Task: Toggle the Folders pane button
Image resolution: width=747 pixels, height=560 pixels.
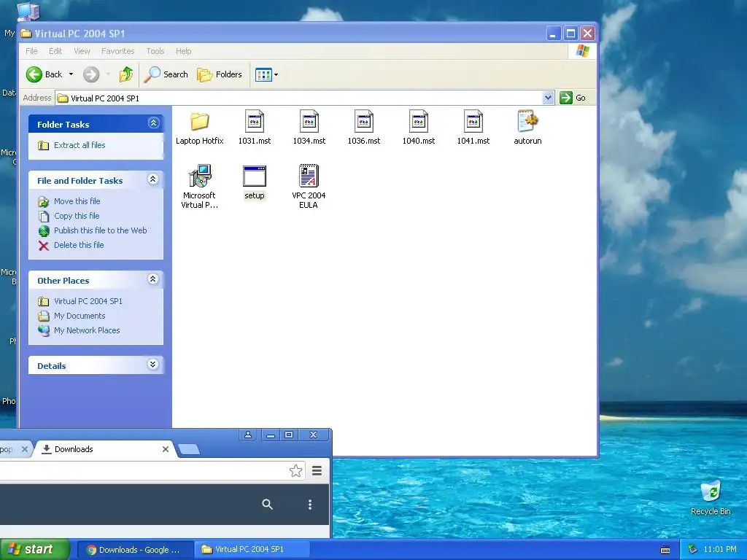Action: pyautogui.click(x=220, y=74)
